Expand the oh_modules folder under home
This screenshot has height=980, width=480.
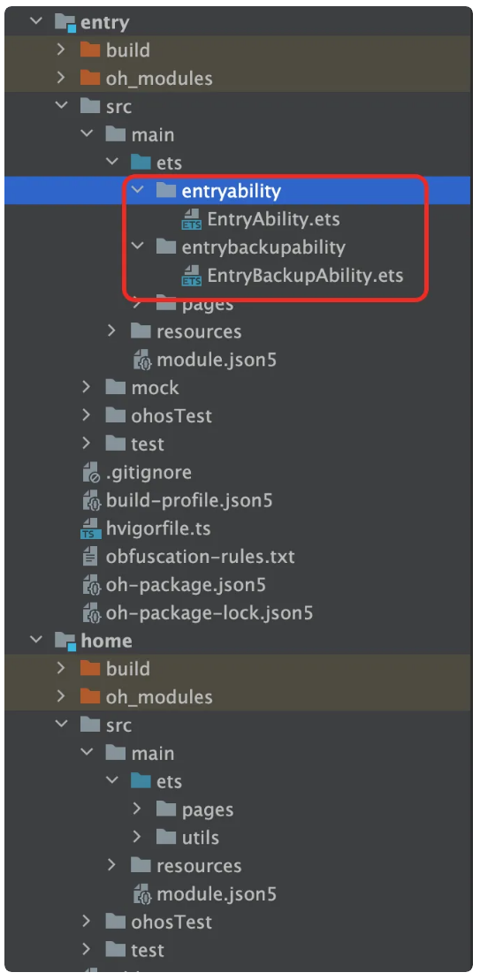[x=61, y=696]
